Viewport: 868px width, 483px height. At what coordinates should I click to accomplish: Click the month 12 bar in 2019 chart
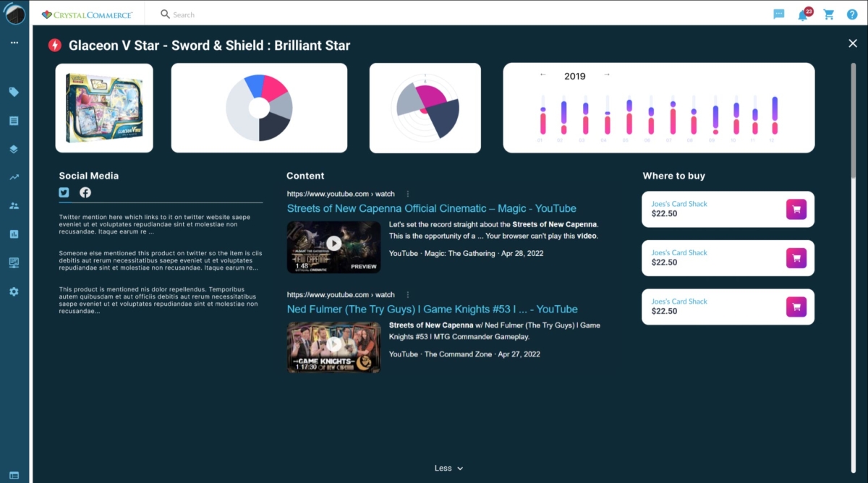(775, 115)
